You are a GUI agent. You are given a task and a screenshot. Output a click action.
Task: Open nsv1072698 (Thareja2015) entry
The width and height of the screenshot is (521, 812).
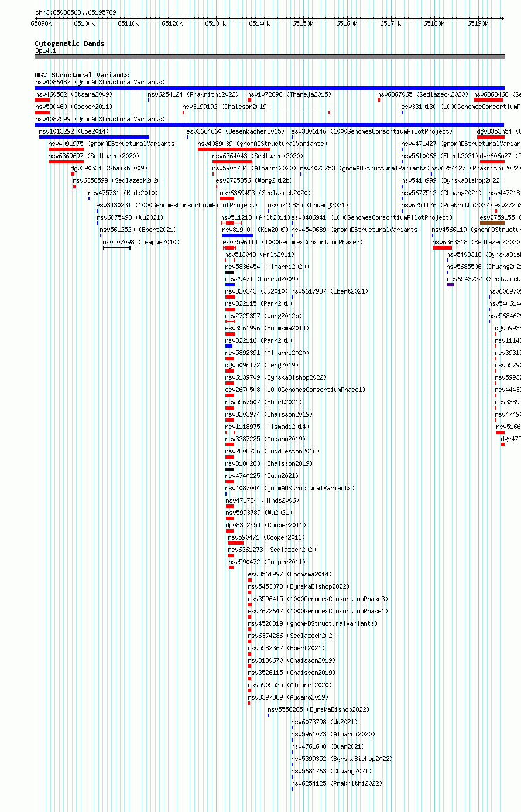(x=289, y=94)
